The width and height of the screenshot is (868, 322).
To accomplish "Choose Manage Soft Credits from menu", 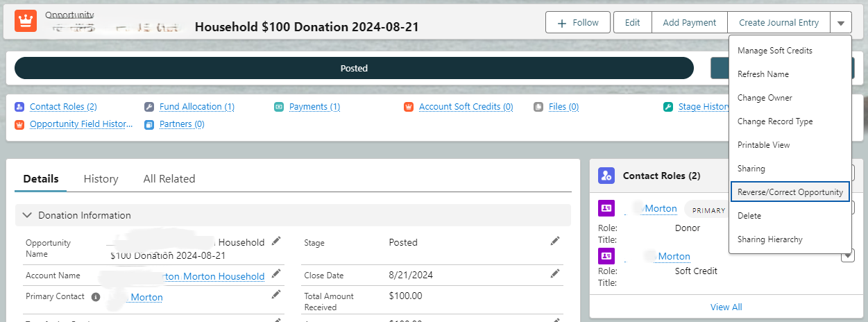I will (x=775, y=51).
